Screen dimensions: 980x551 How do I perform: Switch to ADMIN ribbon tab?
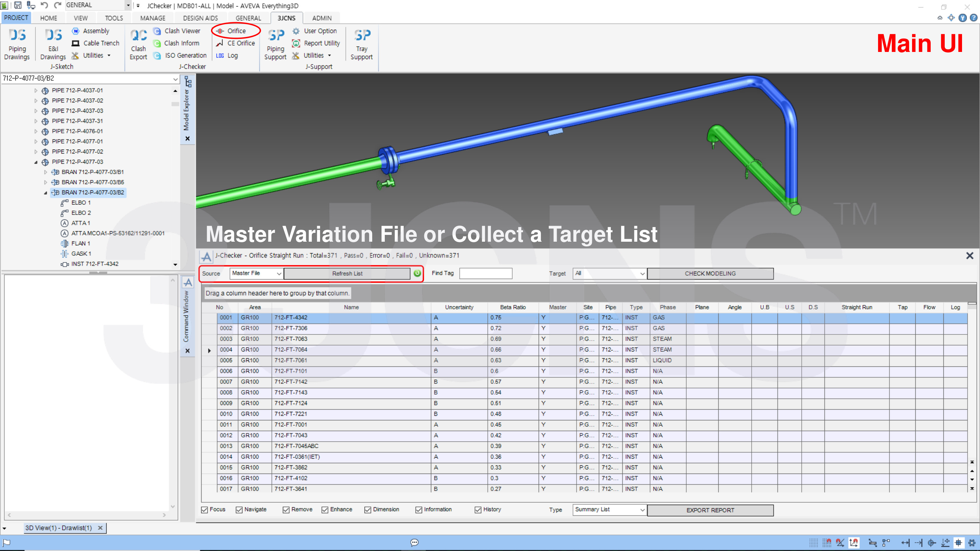tap(322, 18)
